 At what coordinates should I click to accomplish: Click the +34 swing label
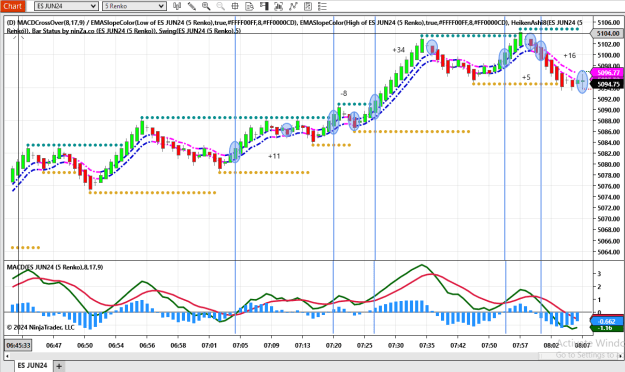point(399,50)
